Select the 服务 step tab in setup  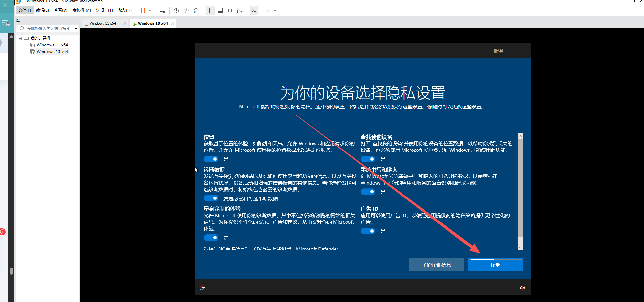499,51
